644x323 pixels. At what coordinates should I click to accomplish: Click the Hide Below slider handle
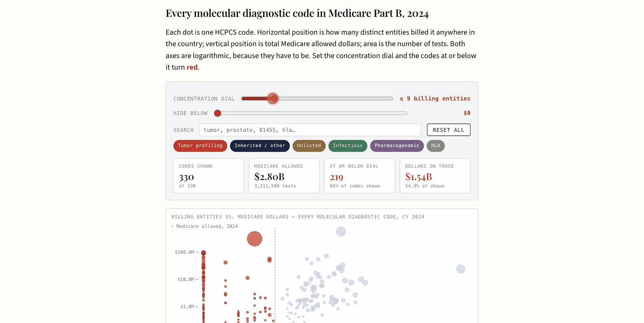click(218, 113)
